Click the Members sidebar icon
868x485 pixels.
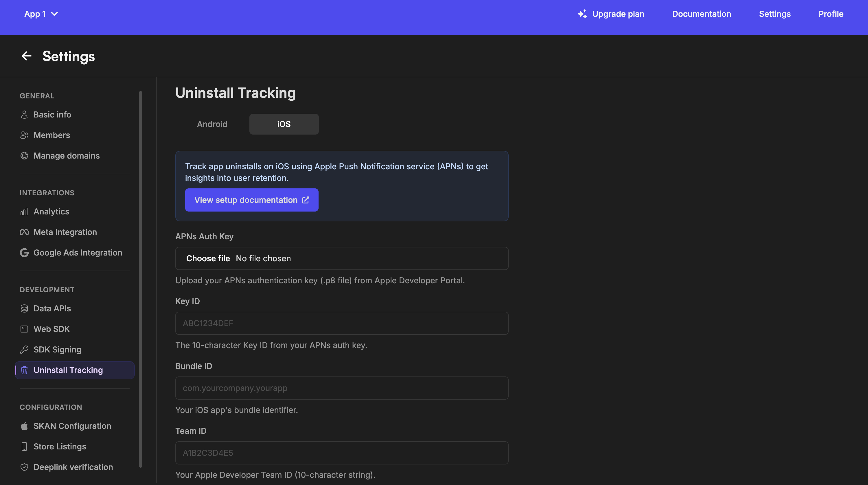24,135
